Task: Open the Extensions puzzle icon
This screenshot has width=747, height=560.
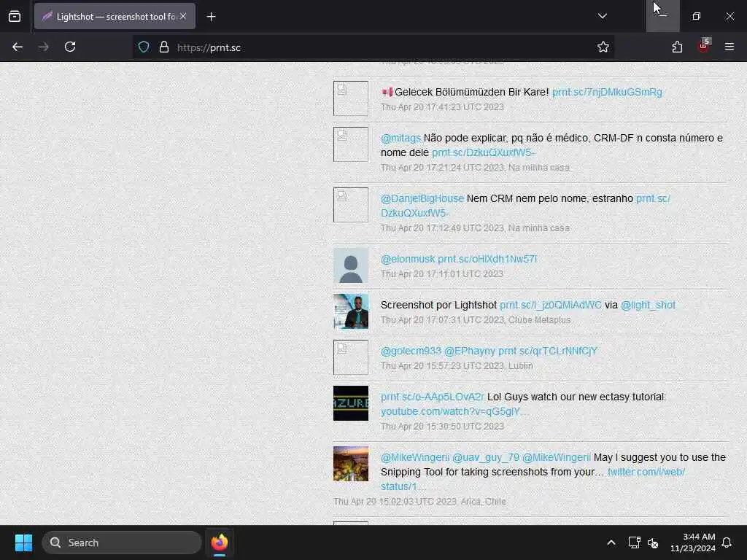Action: [x=677, y=47]
